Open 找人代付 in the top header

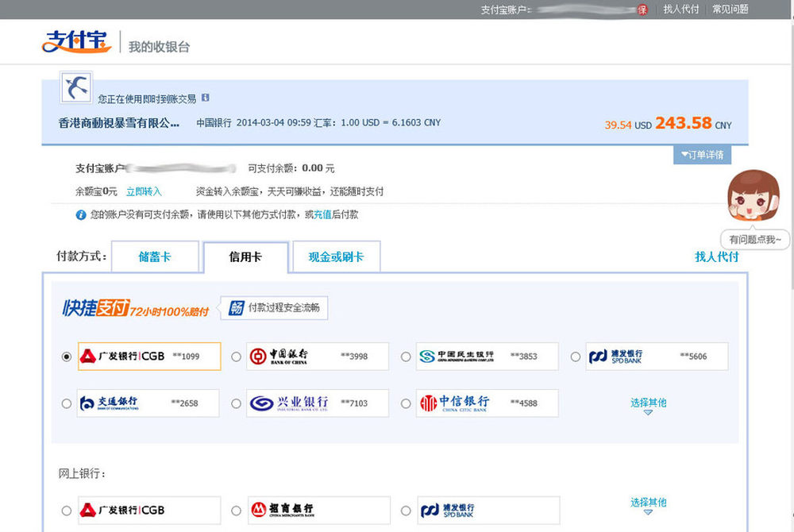681,9
